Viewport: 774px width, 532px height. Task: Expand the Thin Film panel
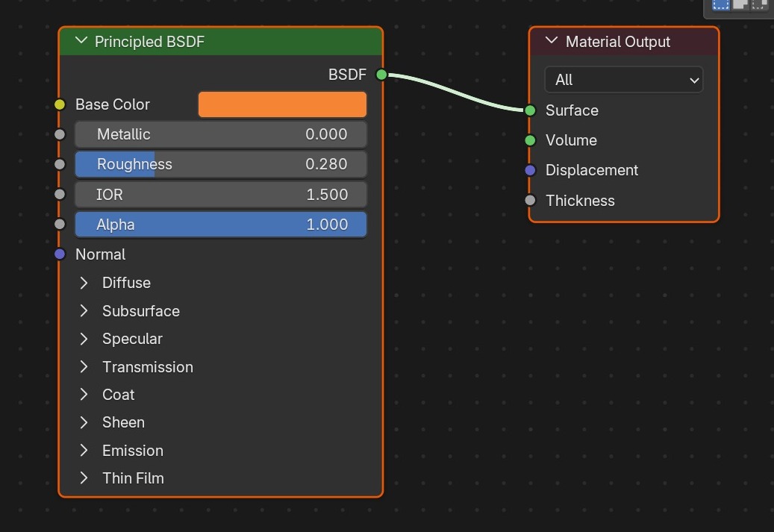point(84,478)
